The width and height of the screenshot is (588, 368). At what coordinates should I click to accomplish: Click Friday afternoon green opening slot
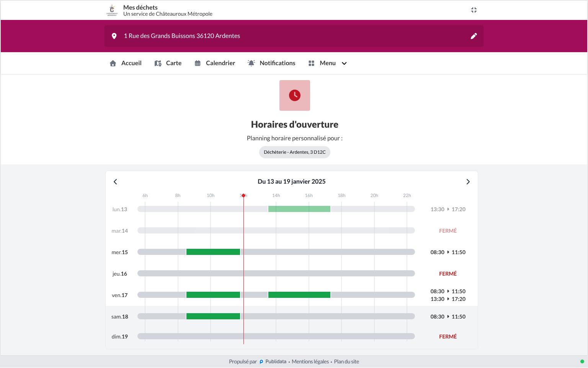(x=299, y=295)
